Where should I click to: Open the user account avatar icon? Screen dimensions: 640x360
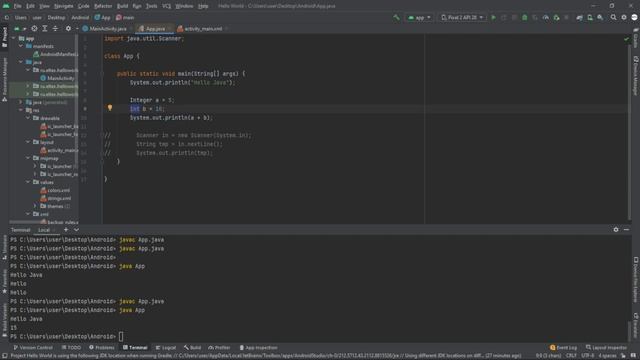pyautogui.click(x=634, y=18)
